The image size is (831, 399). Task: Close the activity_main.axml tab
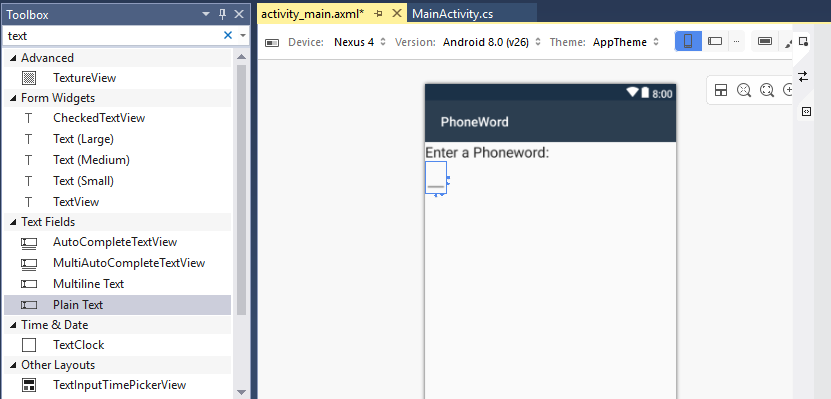(396, 14)
